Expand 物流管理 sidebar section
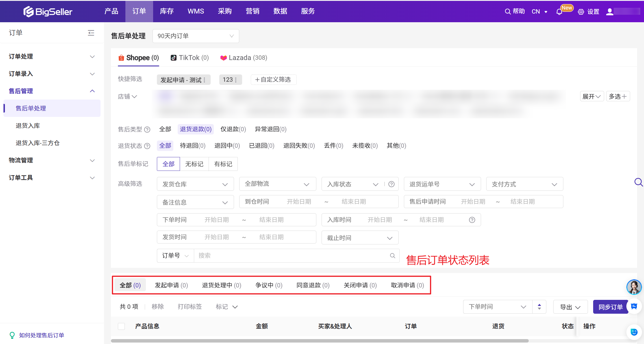Image resolution: width=644 pixels, height=344 pixels. coord(52,160)
